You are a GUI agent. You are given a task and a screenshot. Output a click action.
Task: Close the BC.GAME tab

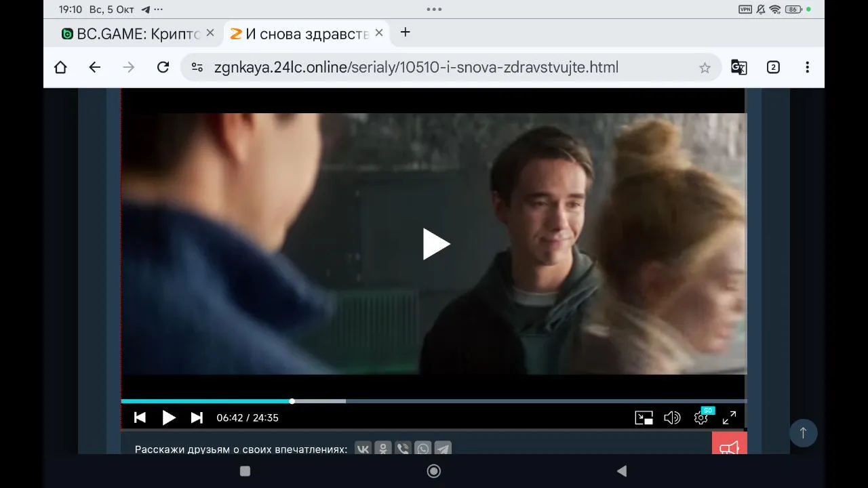coord(210,33)
